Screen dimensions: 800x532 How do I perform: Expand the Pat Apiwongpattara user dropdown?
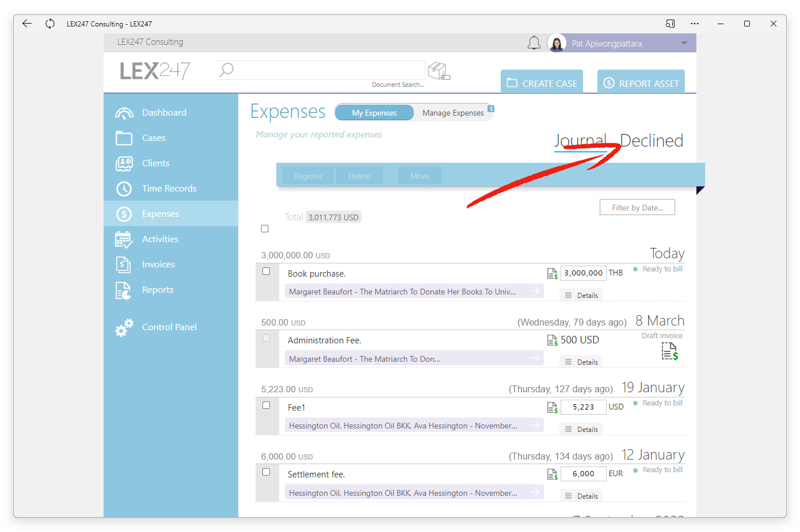(x=684, y=43)
